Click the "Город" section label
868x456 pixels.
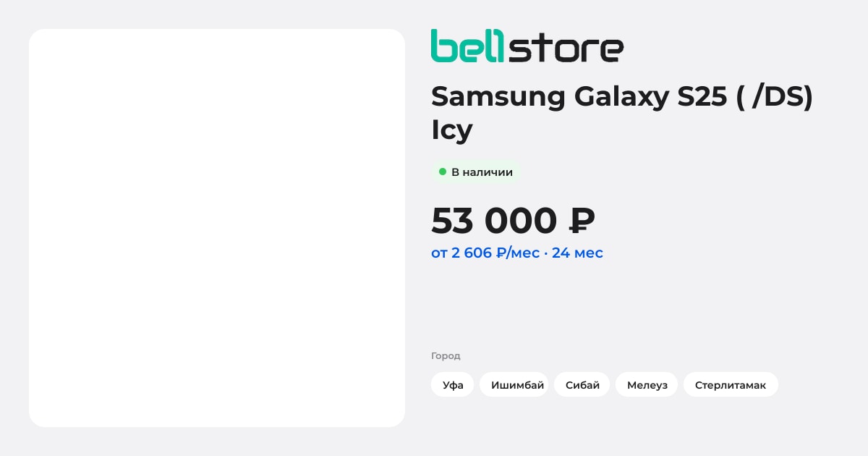(x=446, y=355)
